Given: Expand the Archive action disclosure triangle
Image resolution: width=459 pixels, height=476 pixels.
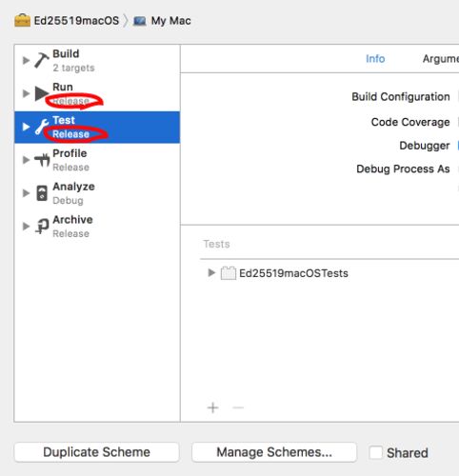Looking at the screenshot, I should coord(26,227).
